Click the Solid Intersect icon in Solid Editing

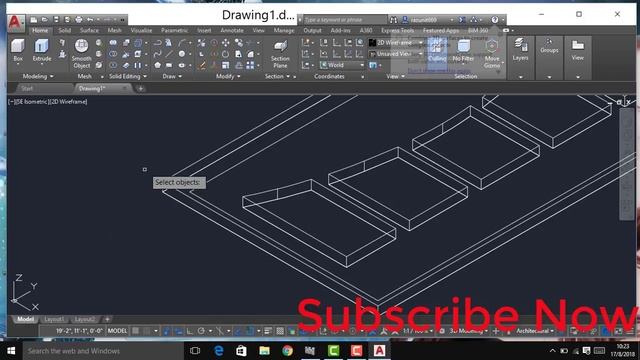coord(113,65)
